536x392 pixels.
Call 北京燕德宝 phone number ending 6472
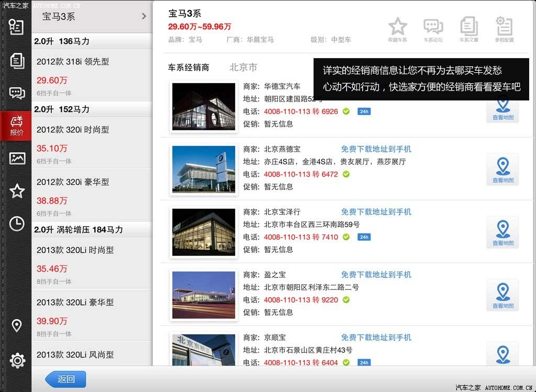301,174
